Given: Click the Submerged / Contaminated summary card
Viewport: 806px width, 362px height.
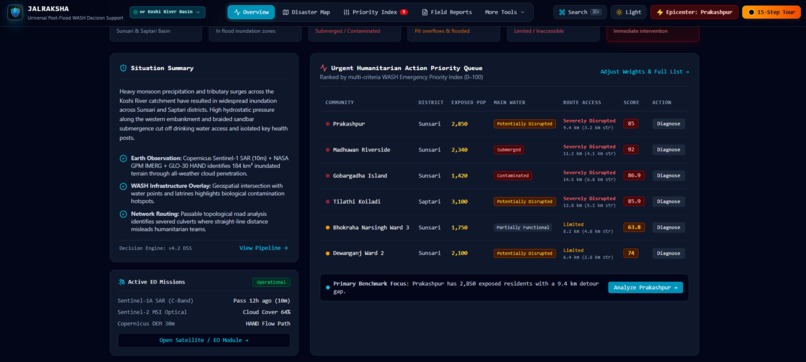Looking at the screenshot, I should coord(355,33).
